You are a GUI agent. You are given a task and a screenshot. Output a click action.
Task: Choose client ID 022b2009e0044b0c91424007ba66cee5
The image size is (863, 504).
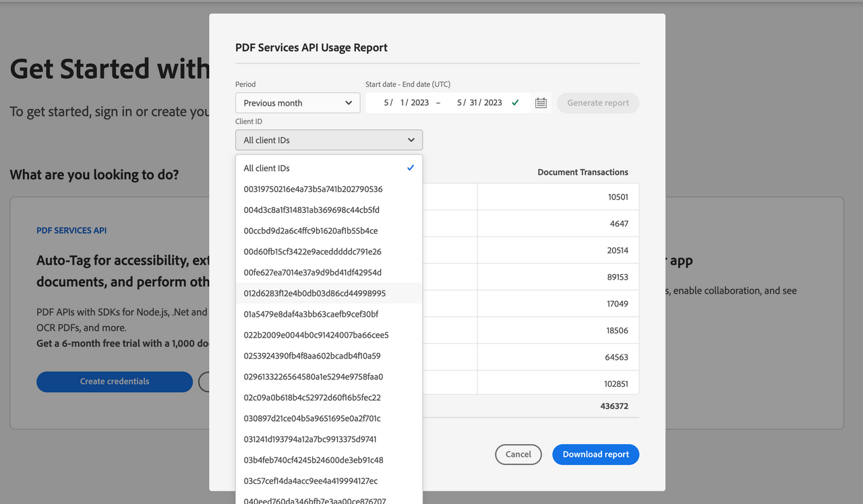coord(329,336)
